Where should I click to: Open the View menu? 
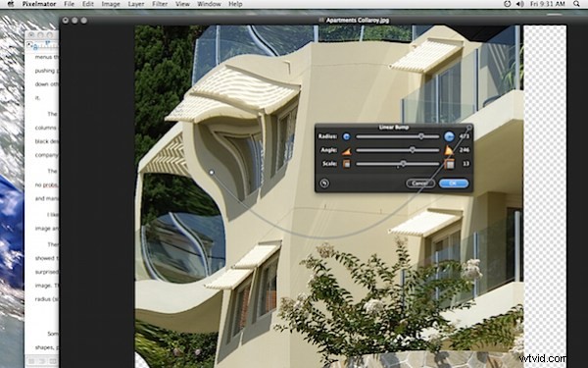click(x=182, y=4)
